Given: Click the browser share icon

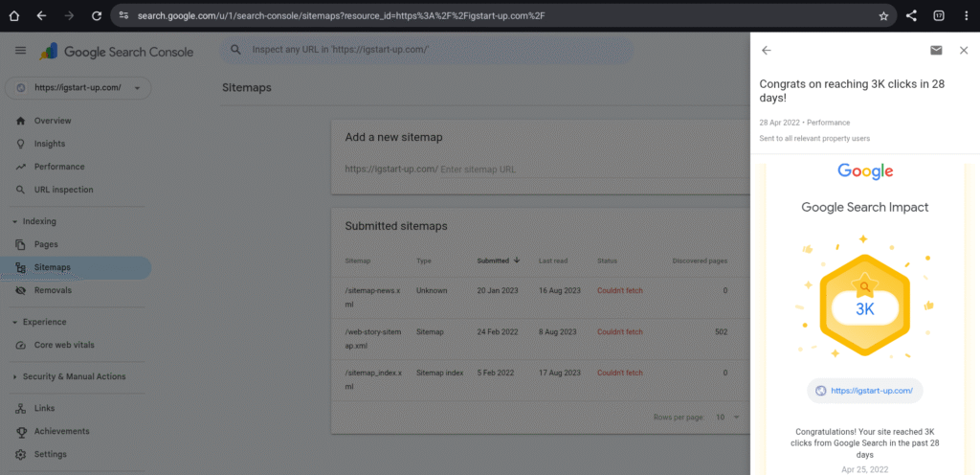Looking at the screenshot, I should tap(911, 16).
